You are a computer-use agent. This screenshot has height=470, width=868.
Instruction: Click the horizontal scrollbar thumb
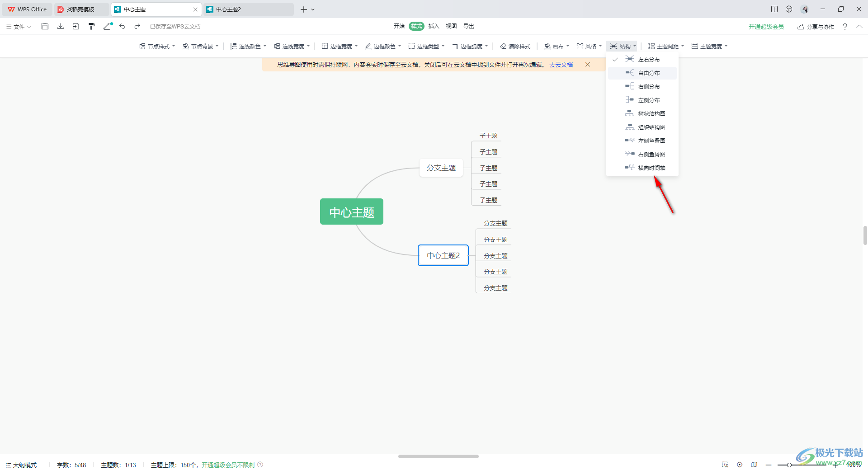[439, 456]
